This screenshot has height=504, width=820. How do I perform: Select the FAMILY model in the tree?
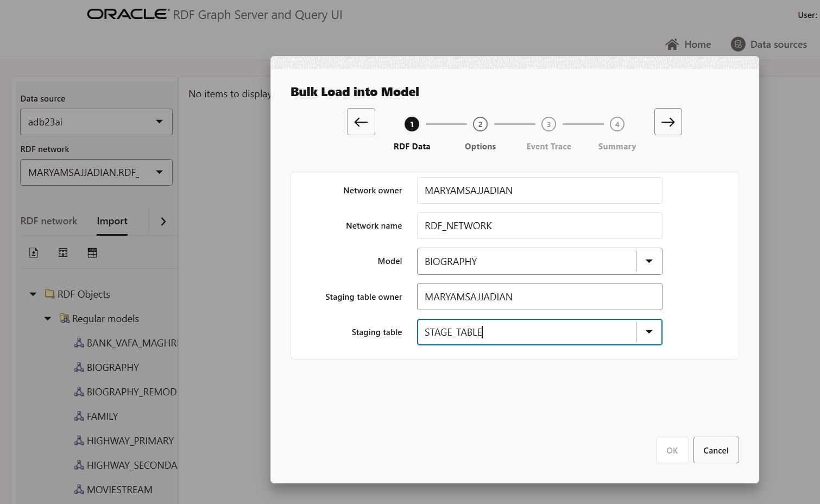pos(102,417)
